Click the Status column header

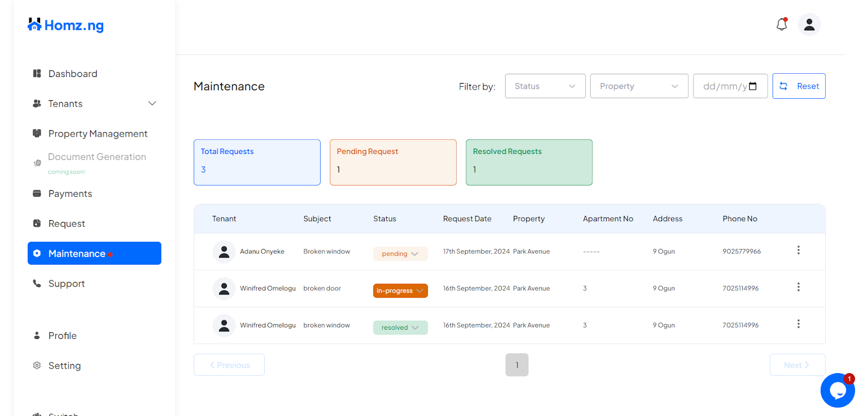(385, 219)
